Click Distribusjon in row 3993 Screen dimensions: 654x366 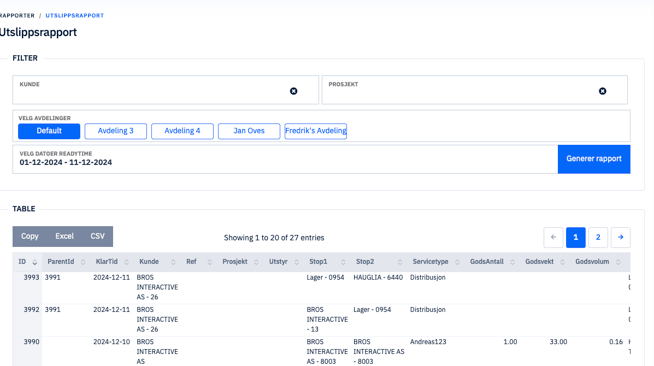[x=428, y=277]
